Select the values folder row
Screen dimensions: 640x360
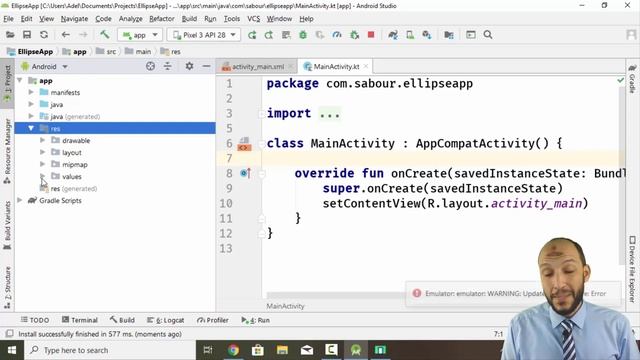pos(115,176)
